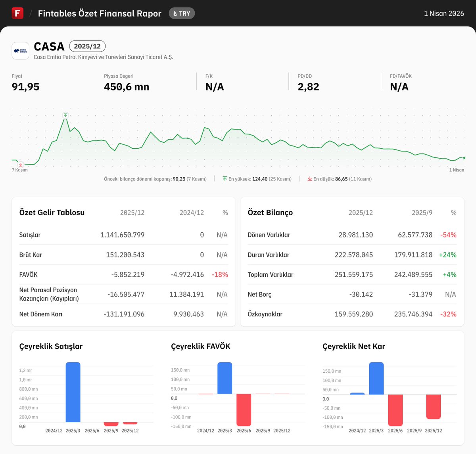
Task: Click the red 2025/6 bar in Çeyreklik FAVÖK
Action: pyautogui.click(x=244, y=410)
